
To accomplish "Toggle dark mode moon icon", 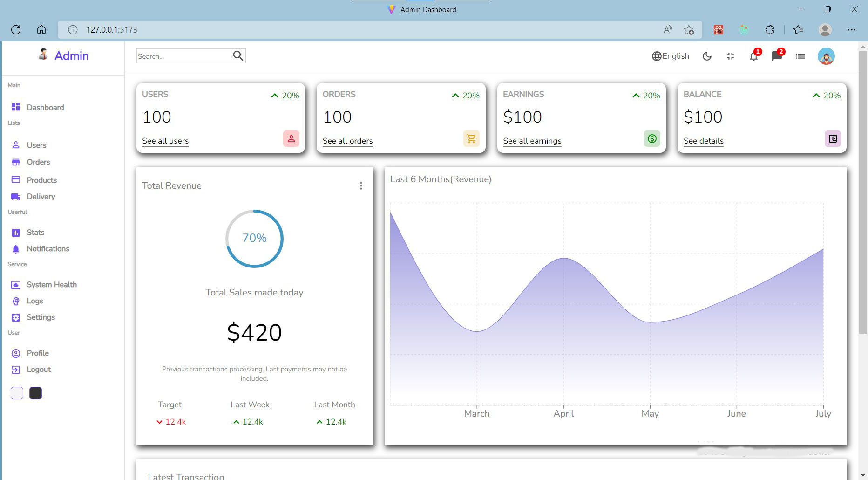I will 707,56.
